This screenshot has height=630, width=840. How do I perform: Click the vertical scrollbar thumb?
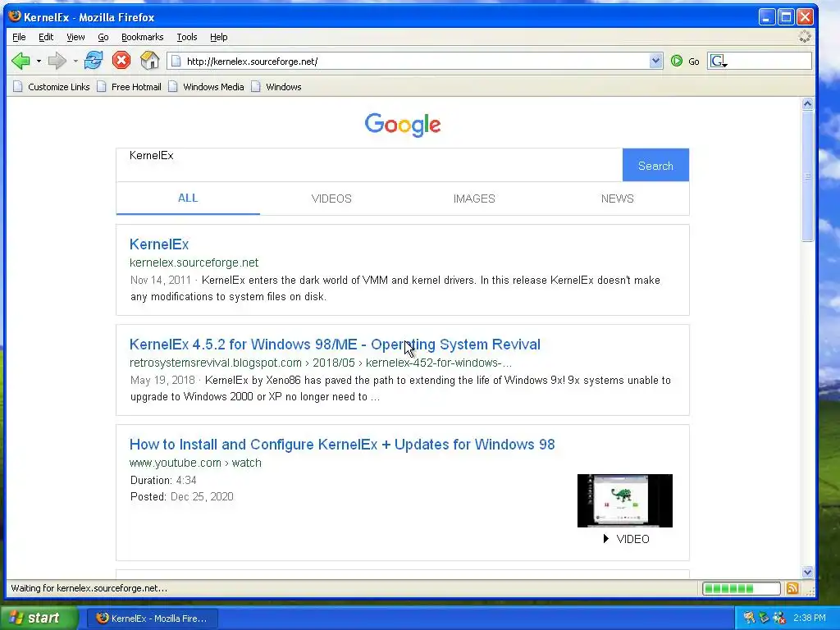click(807, 176)
